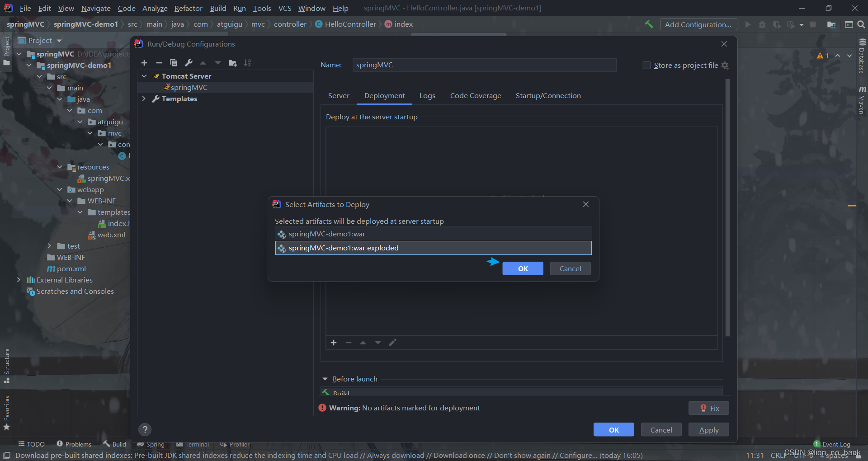The width and height of the screenshot is (868, 461).
Task: Collapse the springMVC-demo1 module folder
Action: pyautogui.click(x=29, y=65)
